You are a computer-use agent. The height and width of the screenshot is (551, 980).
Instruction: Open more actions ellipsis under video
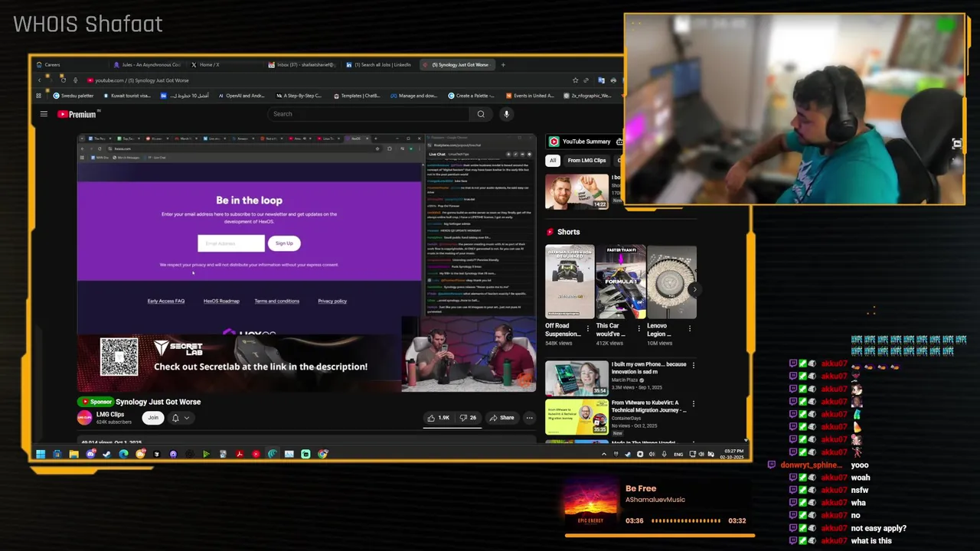(x=529, y=418)
